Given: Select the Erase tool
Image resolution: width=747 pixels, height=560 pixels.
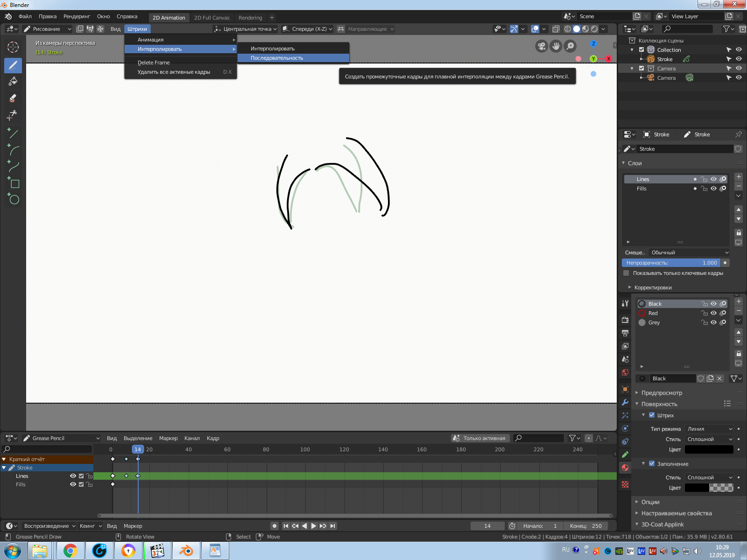Looking at the screenshot, I should [x=13, y=98].
